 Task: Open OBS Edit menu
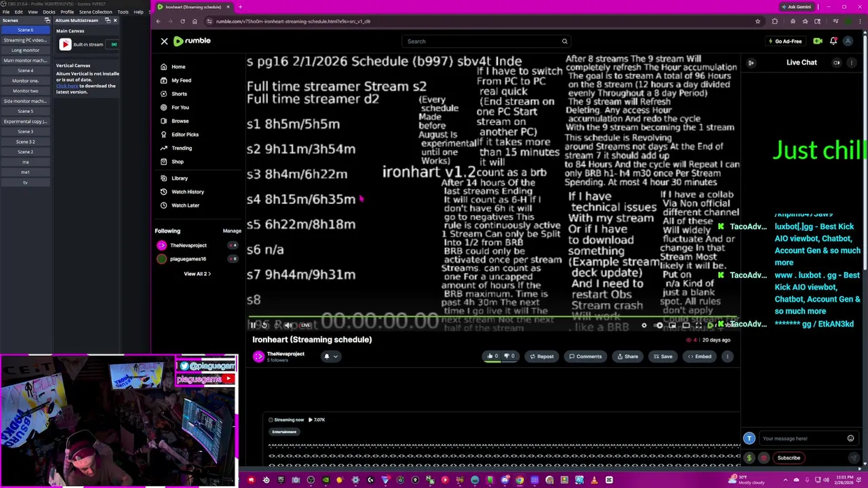click(18, 12)
